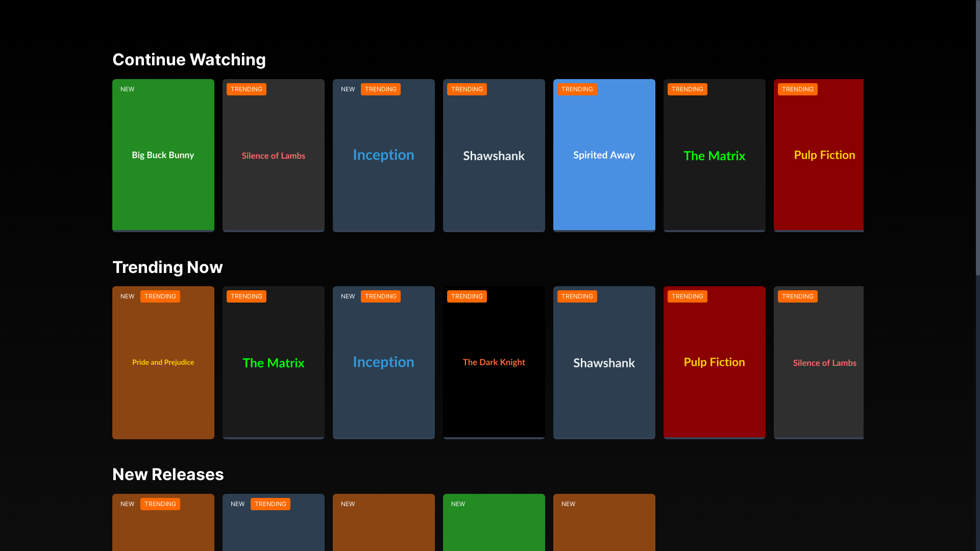980x551 pixels.
Task: Click the TRENDING badge on Spirited Away
Action: pos(577,89)
